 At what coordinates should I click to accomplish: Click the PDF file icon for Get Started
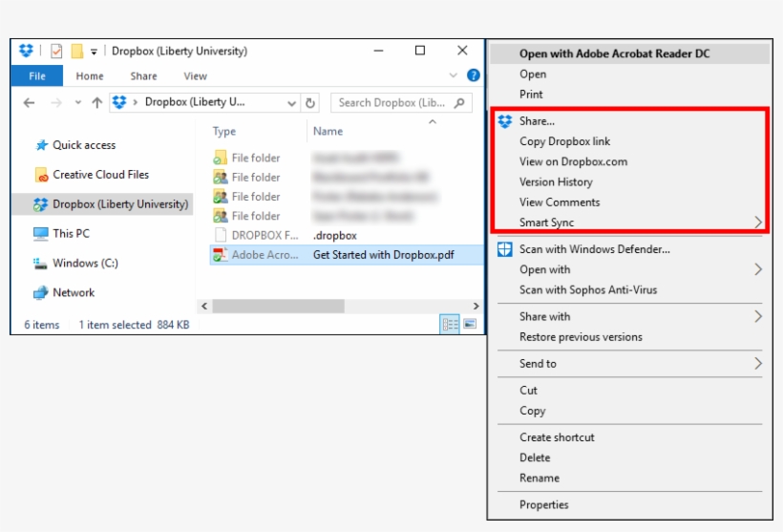[x=221, y=255]
